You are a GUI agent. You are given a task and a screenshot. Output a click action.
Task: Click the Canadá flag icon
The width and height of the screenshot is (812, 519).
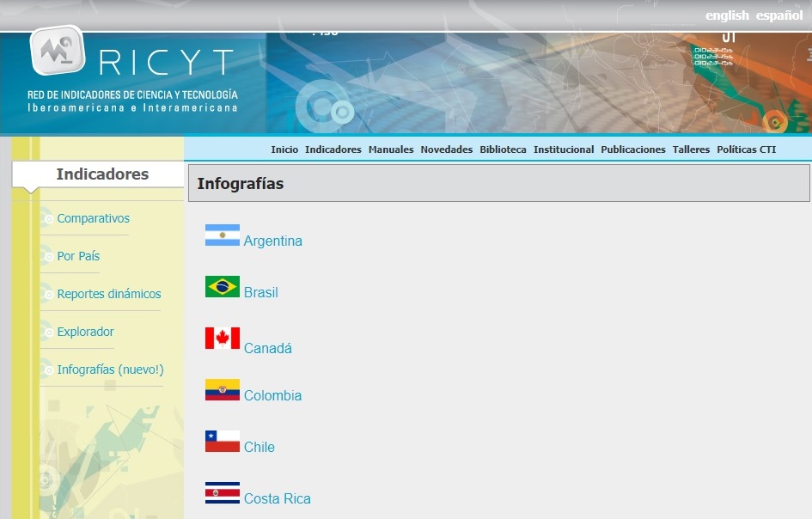223,339
